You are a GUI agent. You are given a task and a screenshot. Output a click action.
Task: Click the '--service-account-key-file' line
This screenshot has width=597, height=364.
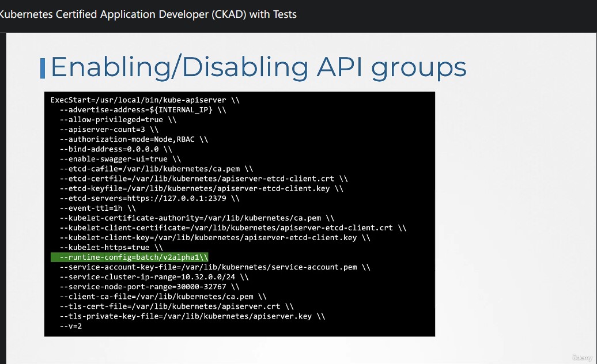pos(215,267)
